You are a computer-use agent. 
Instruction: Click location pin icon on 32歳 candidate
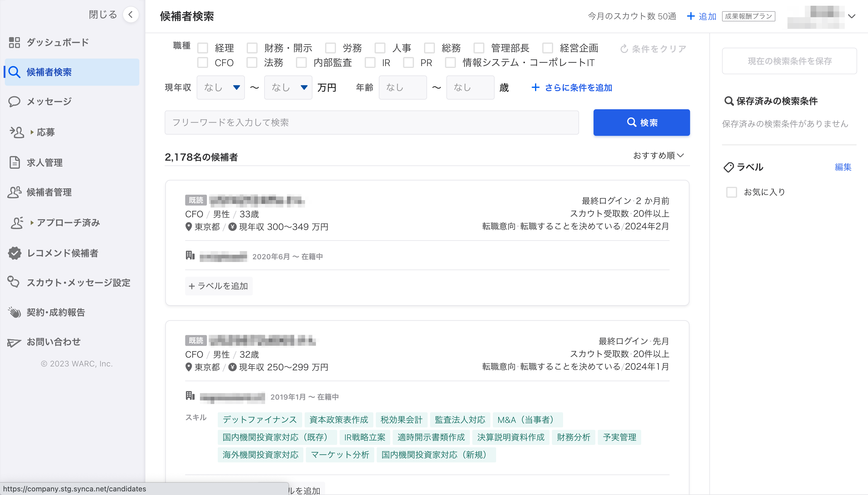tap(188, 367)
